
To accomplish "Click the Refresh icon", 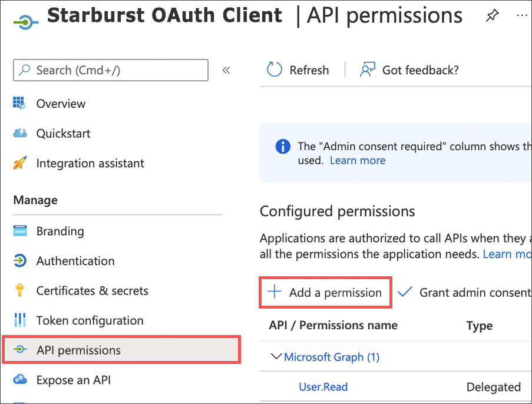I will (274, 69).
